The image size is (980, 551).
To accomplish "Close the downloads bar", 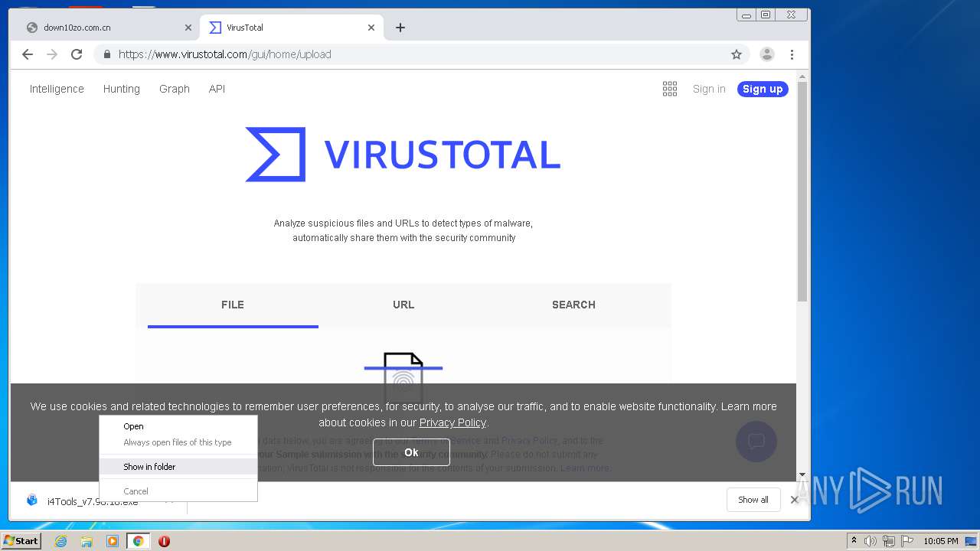I will click(794, 500).
